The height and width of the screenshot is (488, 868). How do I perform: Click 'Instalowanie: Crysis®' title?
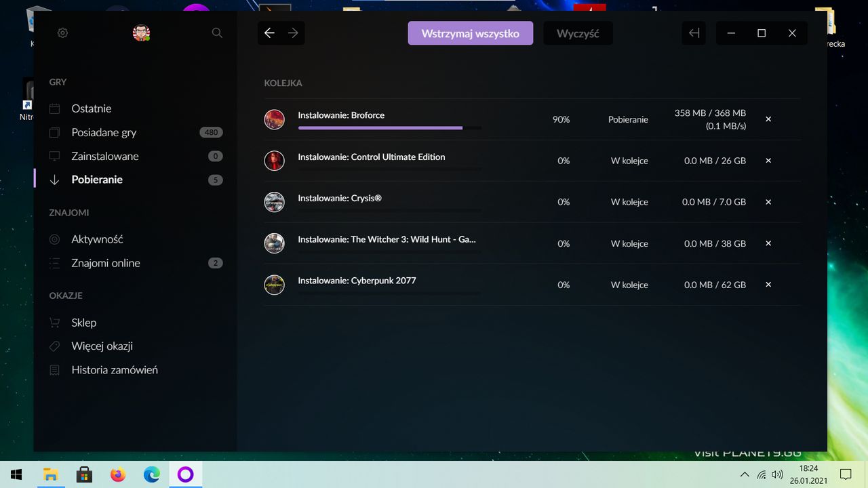click(x=340, y=198)
